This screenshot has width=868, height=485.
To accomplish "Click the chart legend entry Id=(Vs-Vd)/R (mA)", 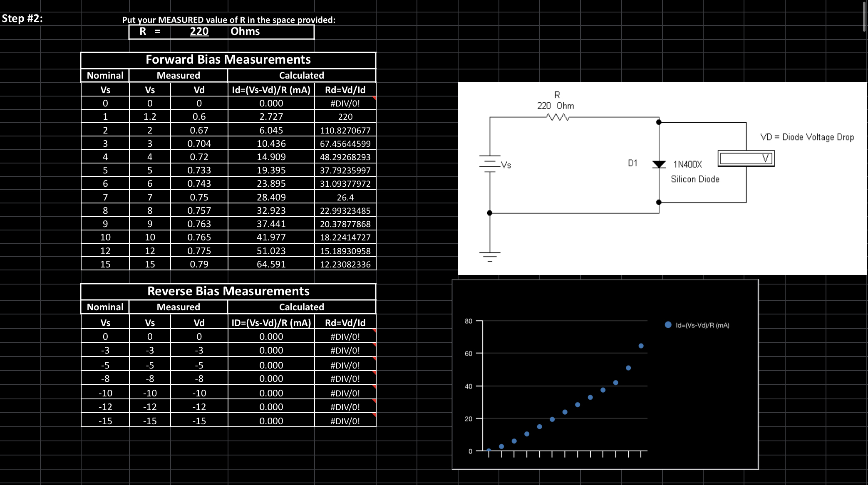I will (x=697, y=325).
